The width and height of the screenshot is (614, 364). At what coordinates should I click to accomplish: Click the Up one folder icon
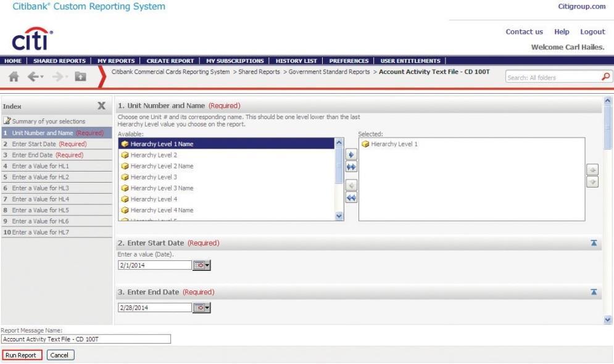(x=80, y=77)
